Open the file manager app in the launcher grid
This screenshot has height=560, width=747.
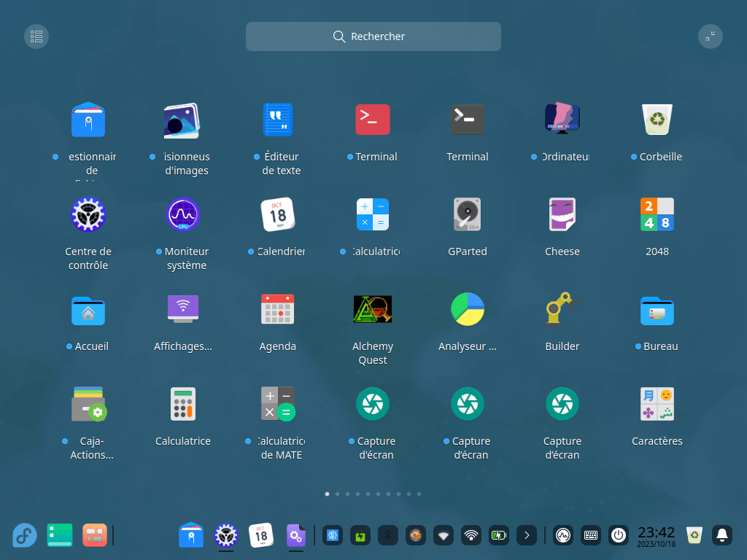pos(88,120)
